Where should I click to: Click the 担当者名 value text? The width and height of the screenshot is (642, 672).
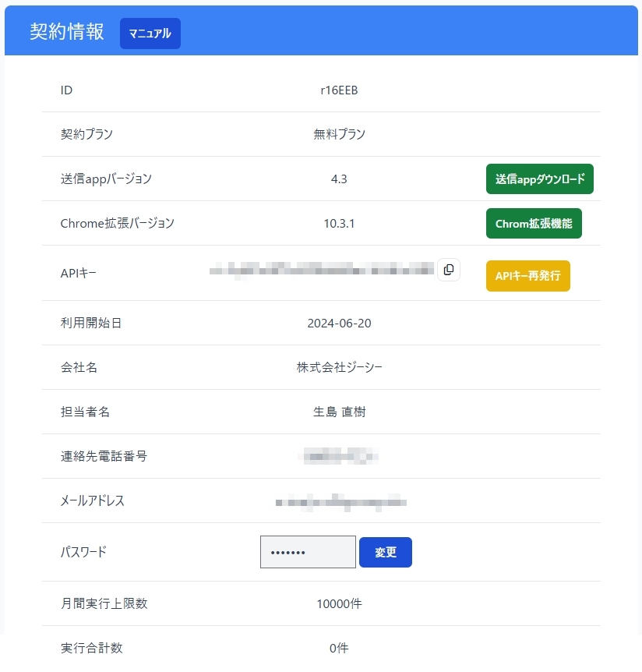pyautogui.click(x=339, y=412)
